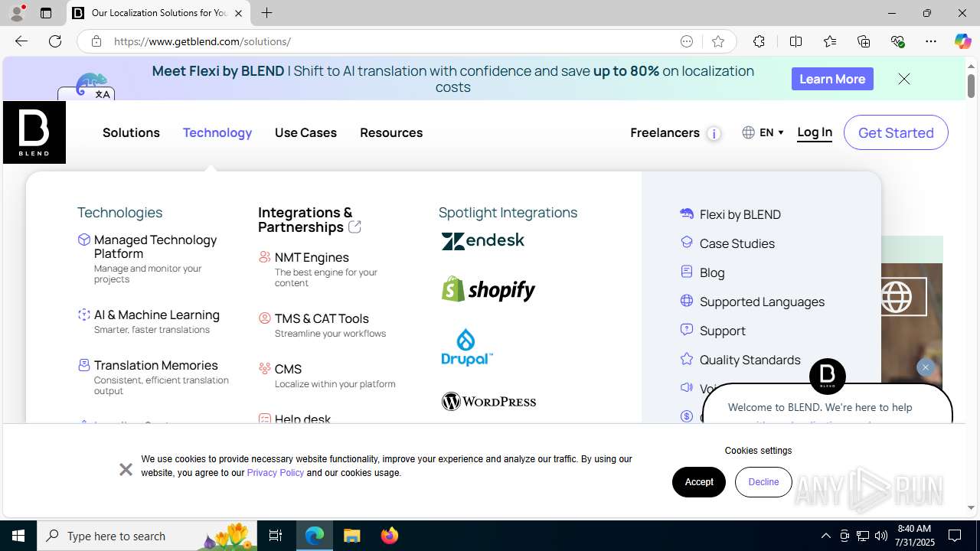
Task: Click the BLEND logo in header
Action: tap(34, 132)
